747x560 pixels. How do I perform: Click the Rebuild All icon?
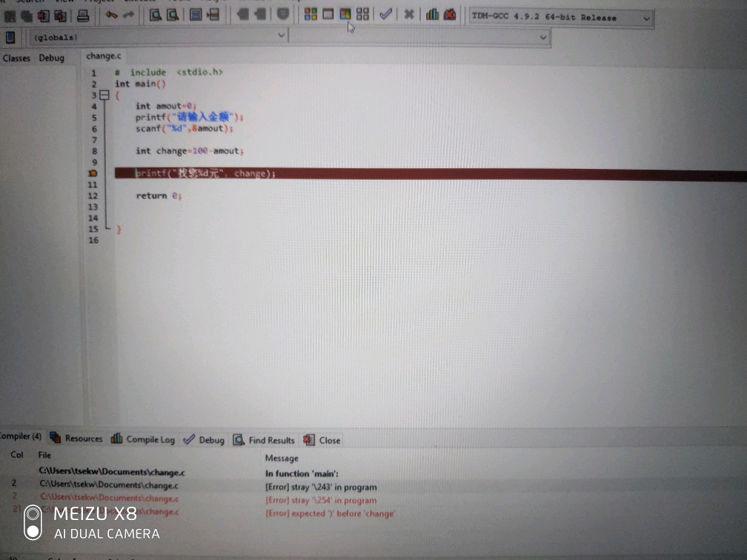(x=362, y=14)
